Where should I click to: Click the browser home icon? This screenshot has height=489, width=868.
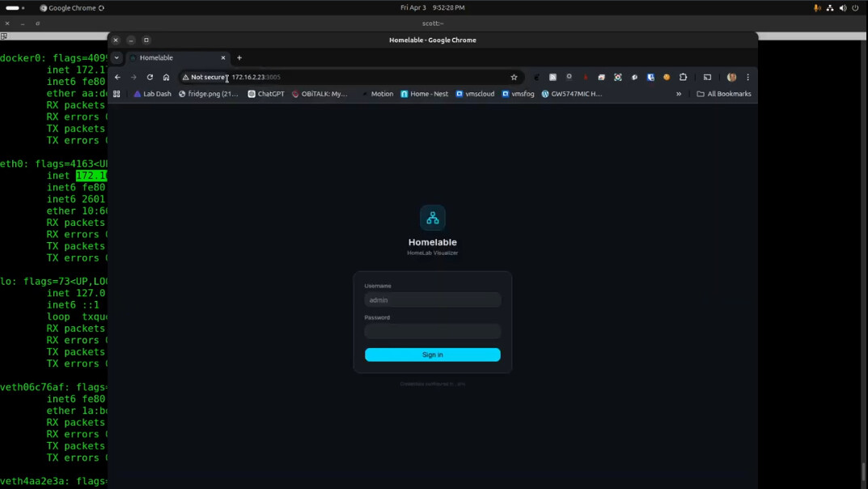(x=166, y=77)
